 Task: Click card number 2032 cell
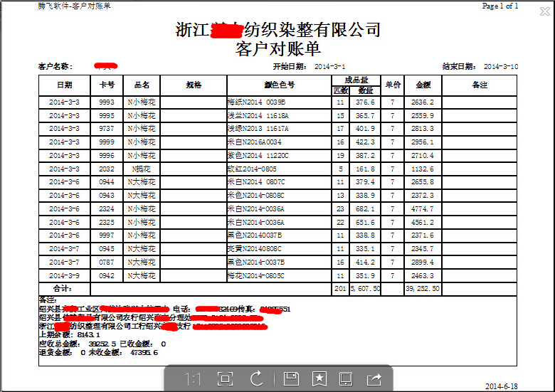[107, 169]
